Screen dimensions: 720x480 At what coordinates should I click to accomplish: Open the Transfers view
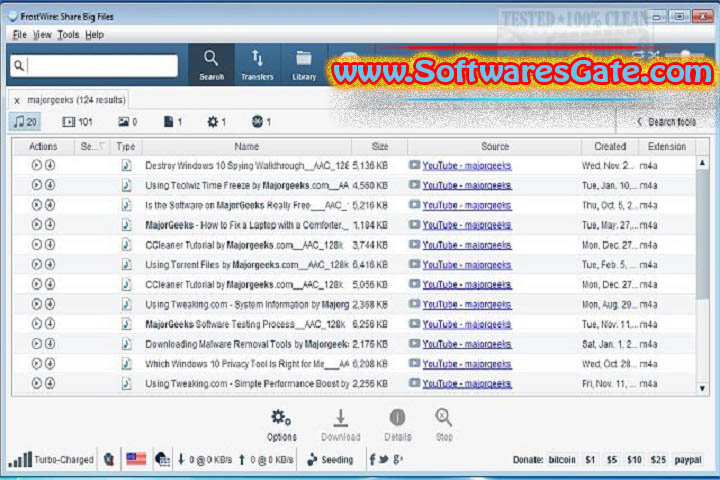(x=257, y=65)
